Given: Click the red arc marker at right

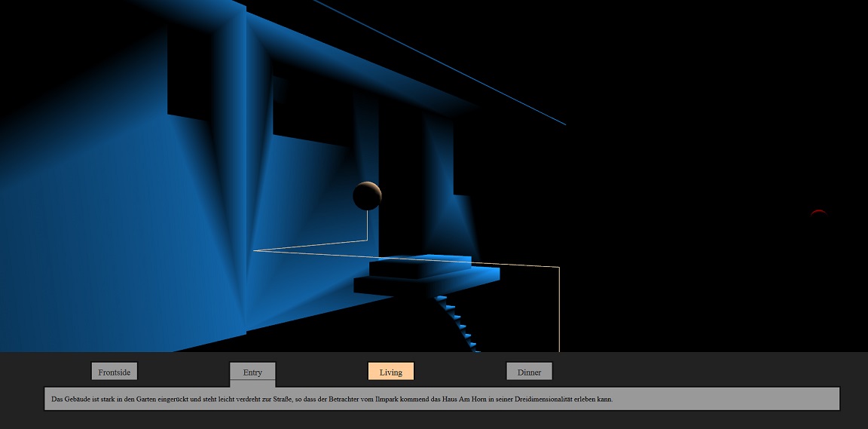Looking at the screenshot, I should coord(818,213).
